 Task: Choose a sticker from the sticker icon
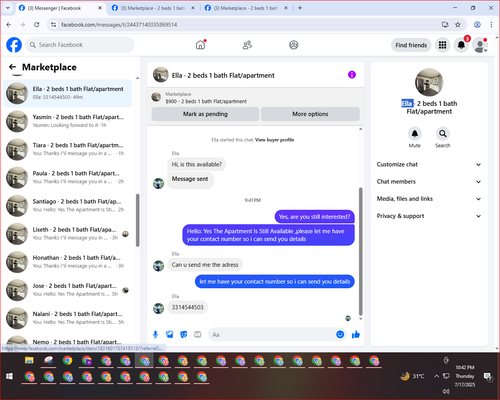pyautogui.click(x=184, y=334)
